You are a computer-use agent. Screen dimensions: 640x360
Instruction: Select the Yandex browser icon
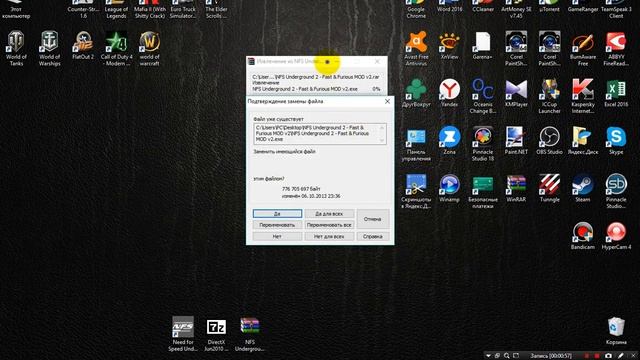449,93
